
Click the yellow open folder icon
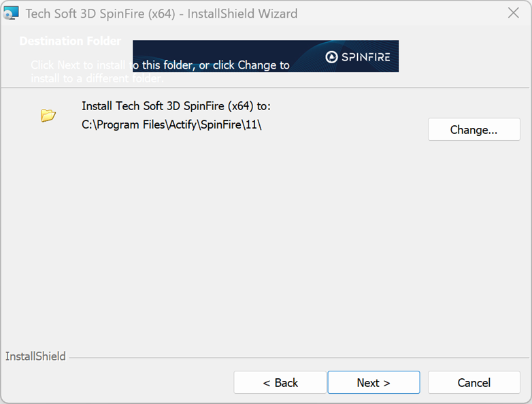point(48,115)
